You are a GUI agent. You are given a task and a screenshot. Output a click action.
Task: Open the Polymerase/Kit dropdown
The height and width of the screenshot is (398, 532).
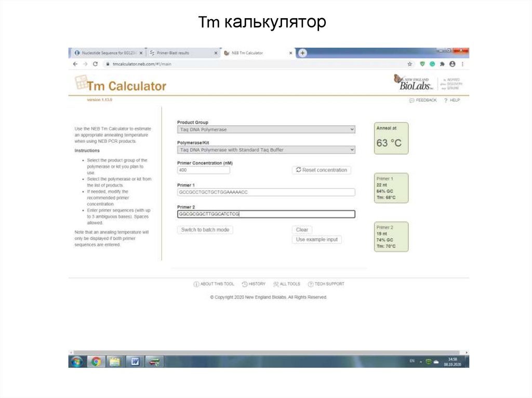pyautogui.click(x=266, y=149)
